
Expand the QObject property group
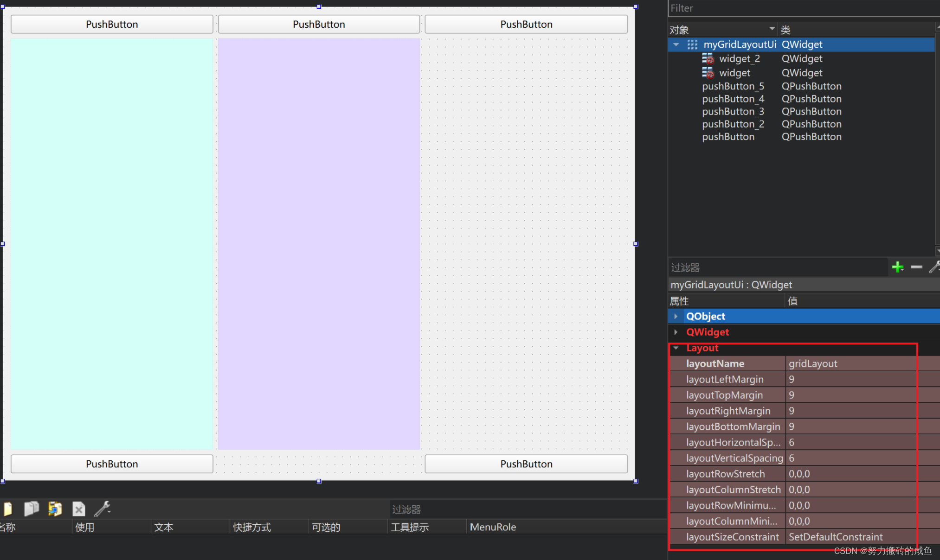(676, 316)
